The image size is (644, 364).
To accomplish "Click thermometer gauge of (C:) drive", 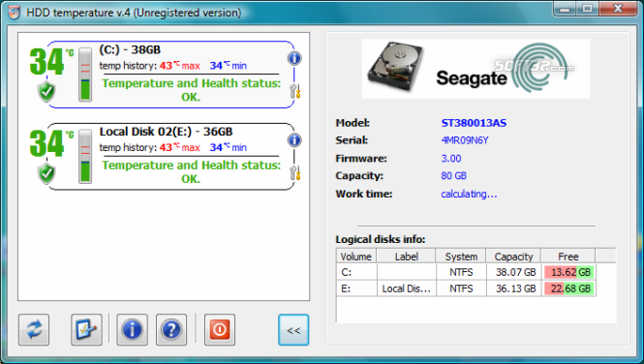I will [x=85, y=75].
